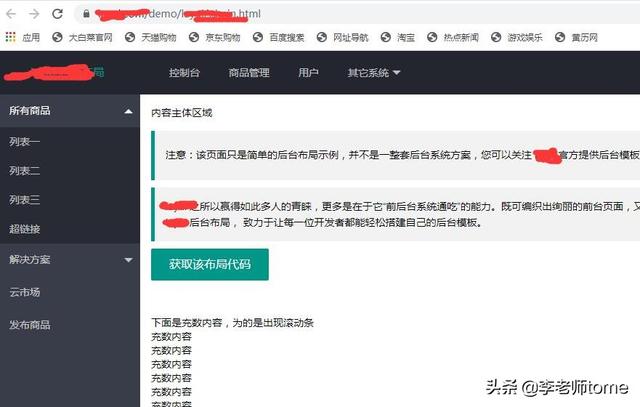This screenshot has width=640, height=407.
Task: Open the 京东购物 bookmark
Action: coord(215,38)
